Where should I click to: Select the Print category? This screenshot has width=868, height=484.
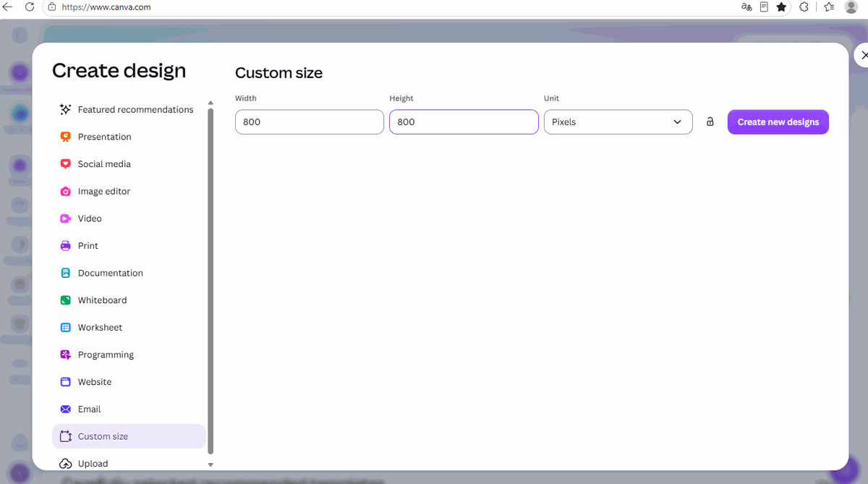tap(129, 246)
